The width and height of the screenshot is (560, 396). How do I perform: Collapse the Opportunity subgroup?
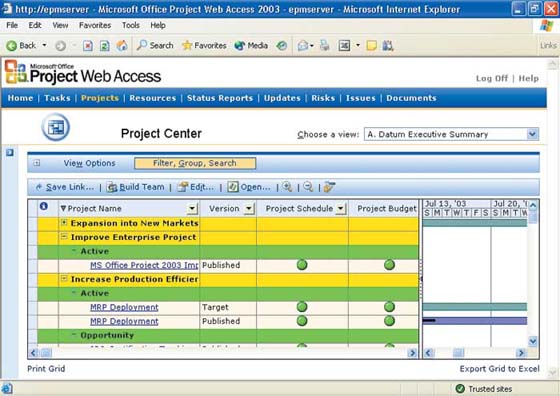pos(74,335)
